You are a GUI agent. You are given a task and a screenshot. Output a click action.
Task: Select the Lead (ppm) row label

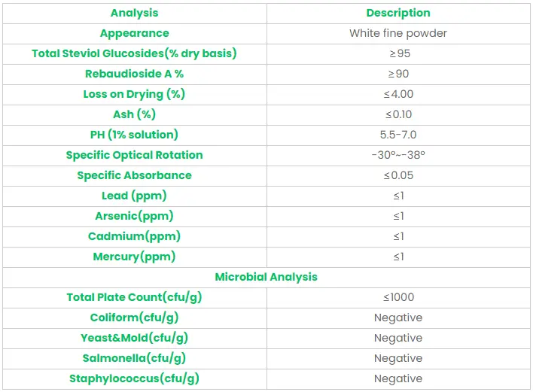coord(134,196)
